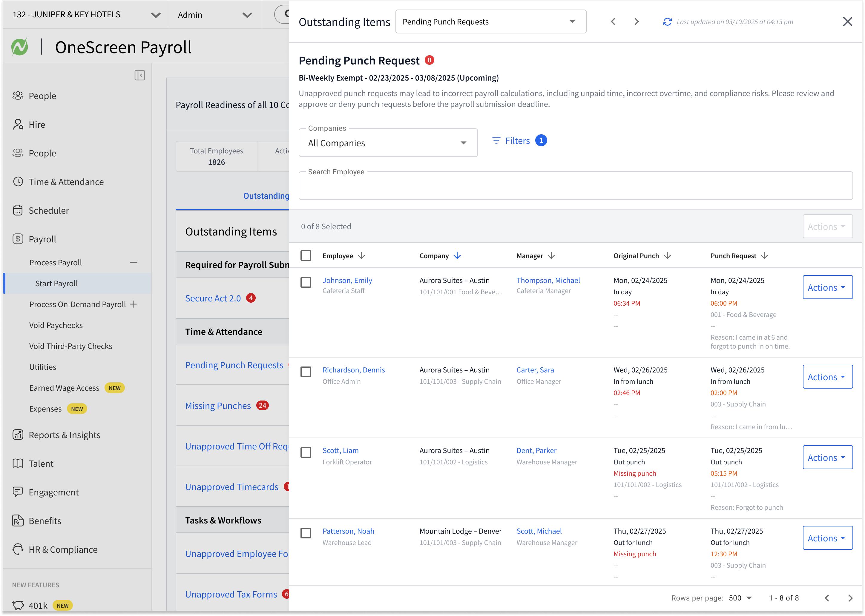The width and height of the screenshot is (865, 616).
Task: Go to next table page arrow
Action: coord(851,598)
